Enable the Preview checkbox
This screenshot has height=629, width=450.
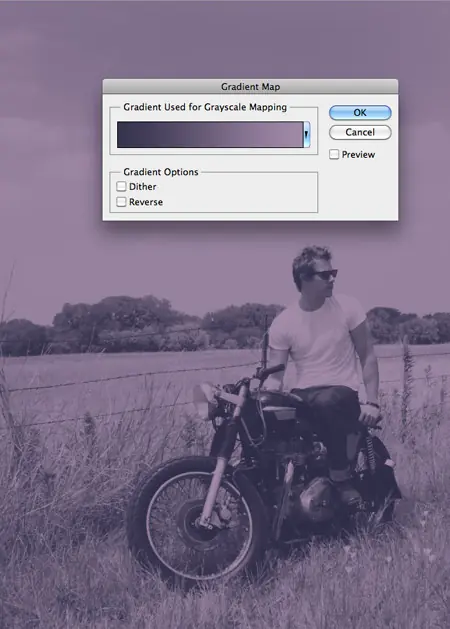[334, 154]
